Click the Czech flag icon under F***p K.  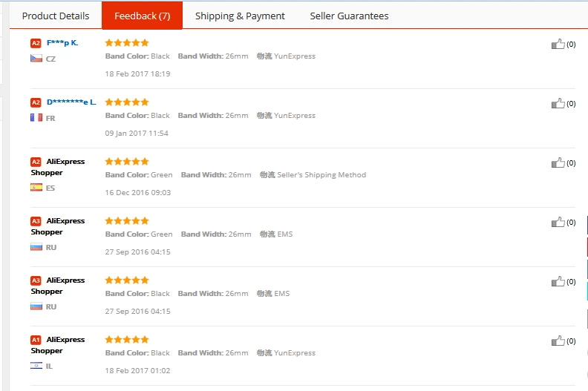36,58
